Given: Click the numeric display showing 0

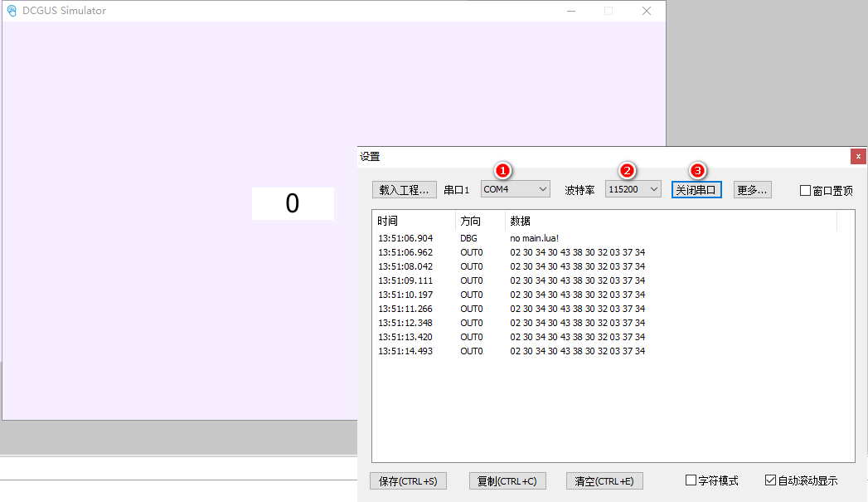Looking at the screenshot, I should tap(293, 203).
